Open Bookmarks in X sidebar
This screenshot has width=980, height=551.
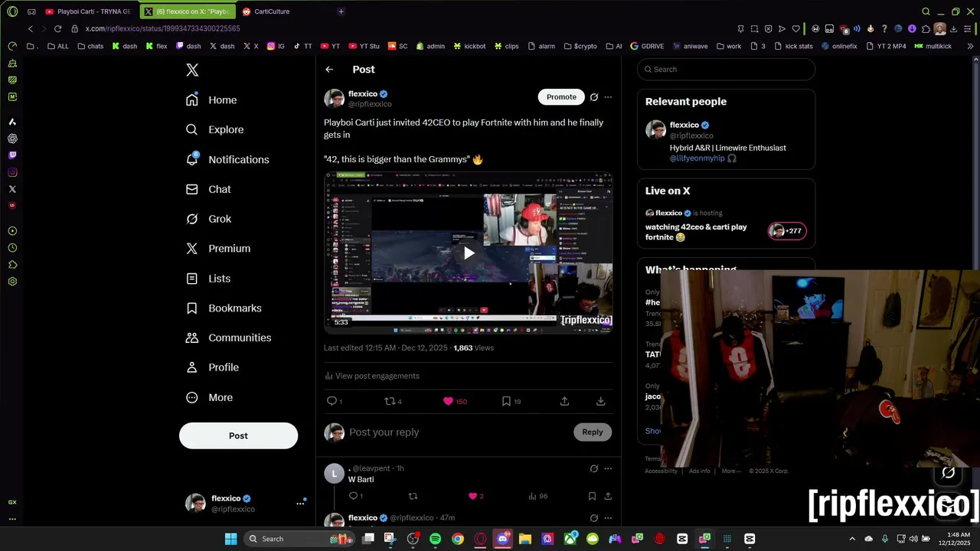pos(224,308)
